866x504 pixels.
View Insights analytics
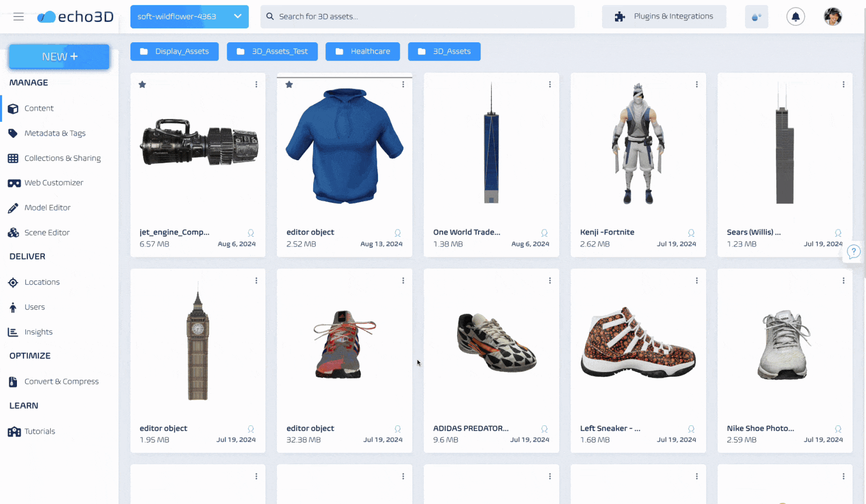pos(38,332)
